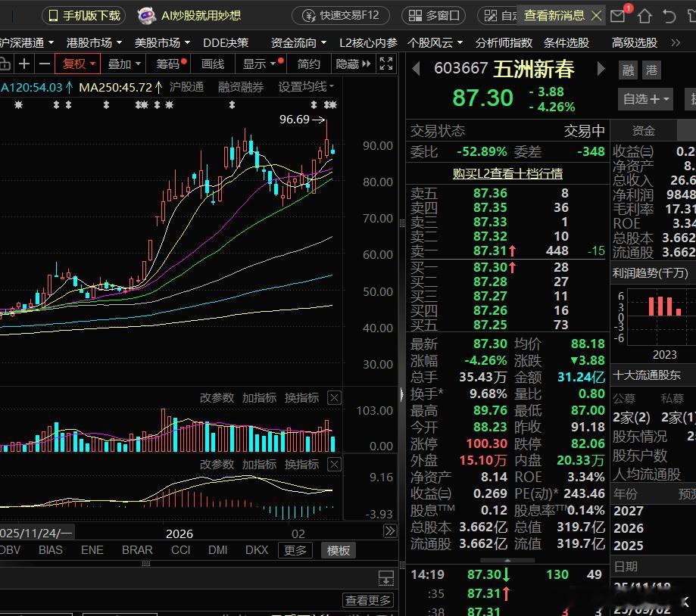Image resolution: width=696 pixels, height=616 pixels.
Task: Open 购买L2查看十档行情 link
Action: tap(507, 173)
